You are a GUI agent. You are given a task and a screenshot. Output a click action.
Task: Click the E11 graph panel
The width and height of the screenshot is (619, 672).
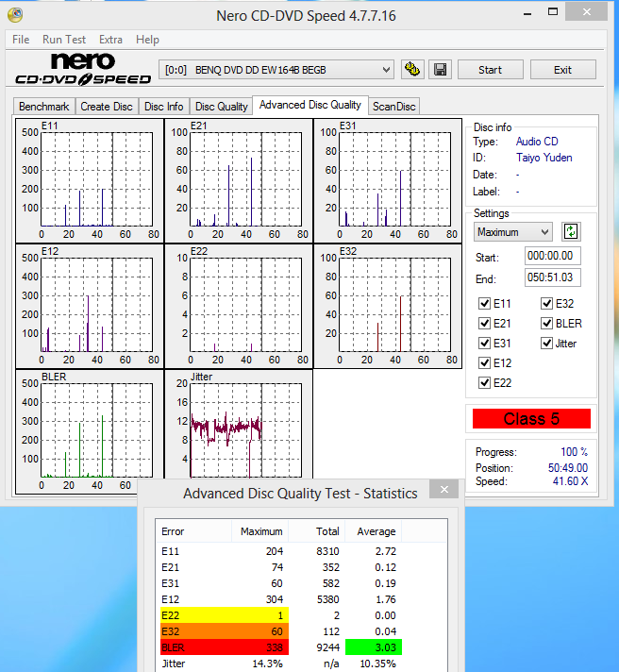click(90, 180)
